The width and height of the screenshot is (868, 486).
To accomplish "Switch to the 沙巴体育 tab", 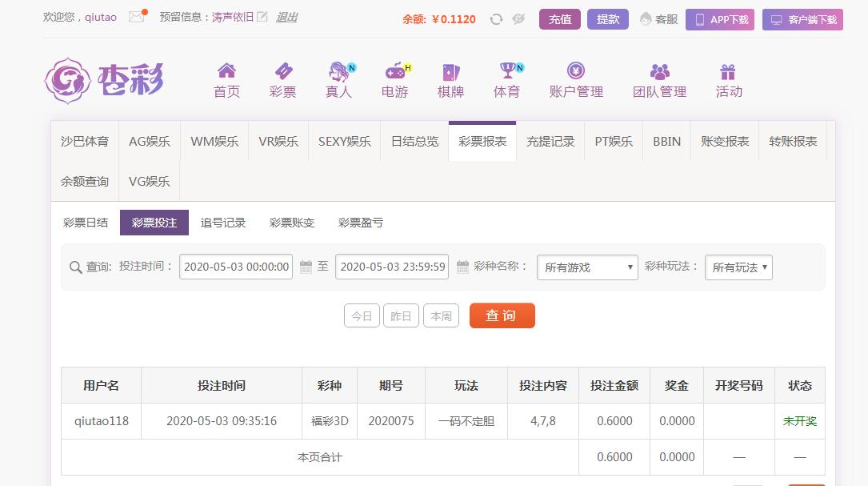I will tap(85, 141).
